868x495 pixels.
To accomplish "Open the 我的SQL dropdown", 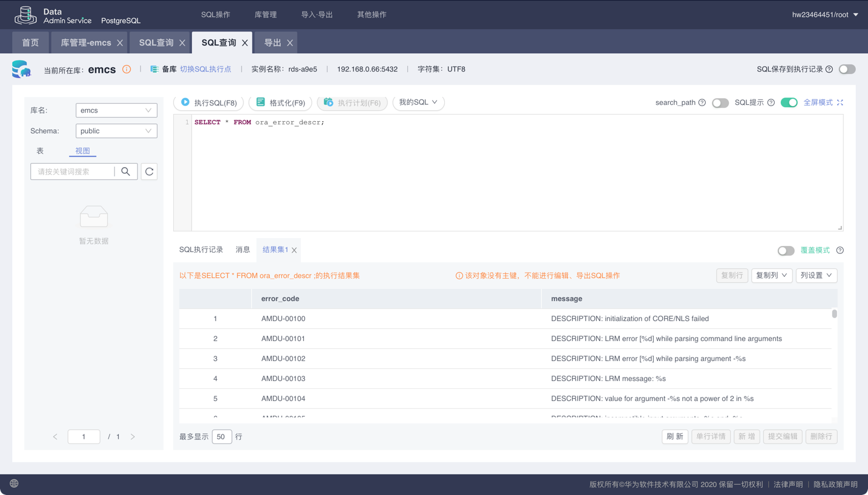I will [x=418, y=102].
